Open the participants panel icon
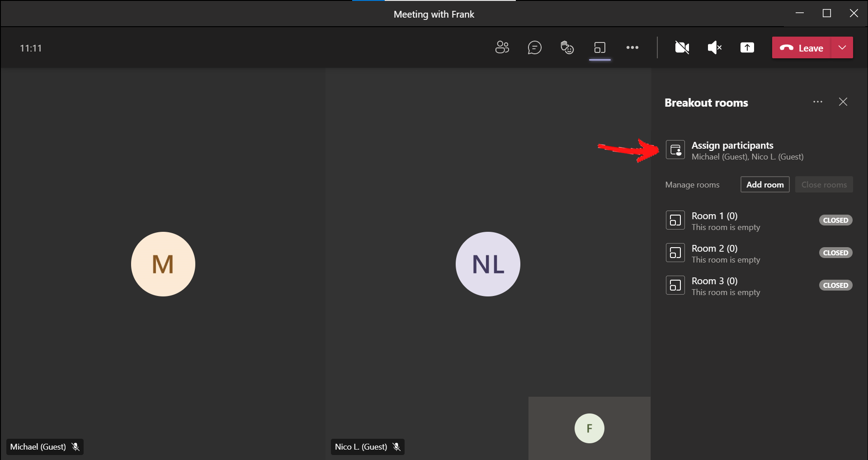Image resolution: width=868 pixels, height=460 pixels. click(502, 47)
